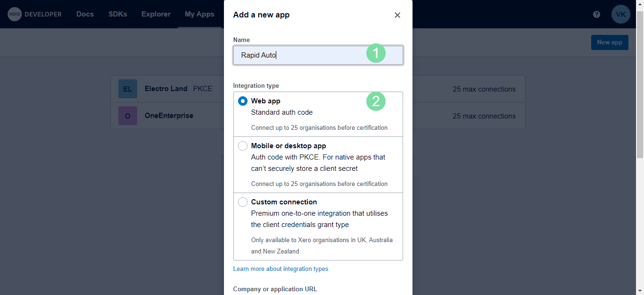Click the OneEnterprise O app icon
This screenshot has width=644, height=295.
pos(128,116)
